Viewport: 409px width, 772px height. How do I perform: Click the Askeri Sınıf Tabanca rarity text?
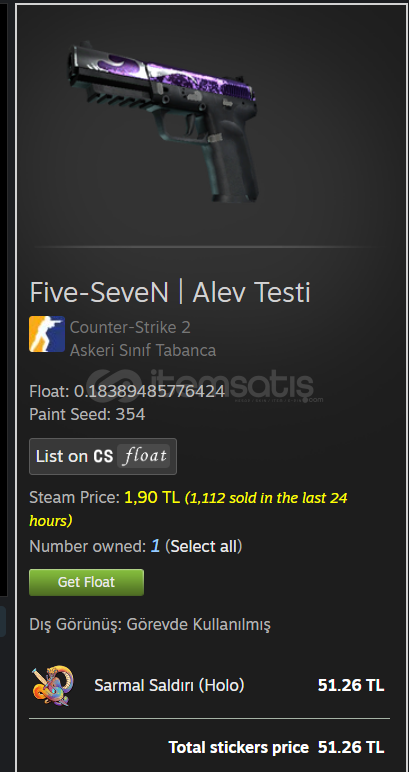pyautogui.click(x=143, y=351)
